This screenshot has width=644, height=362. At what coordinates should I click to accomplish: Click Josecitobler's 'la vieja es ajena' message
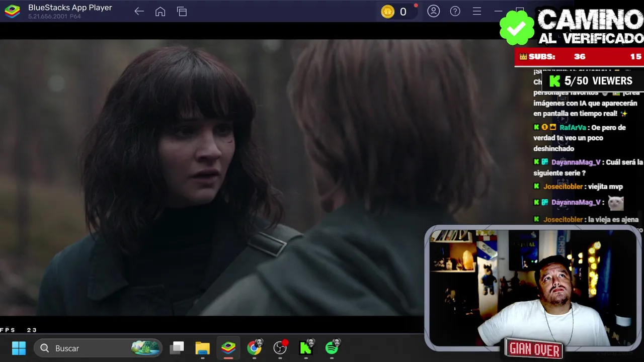pyautogui.click(x=586, y=220)
